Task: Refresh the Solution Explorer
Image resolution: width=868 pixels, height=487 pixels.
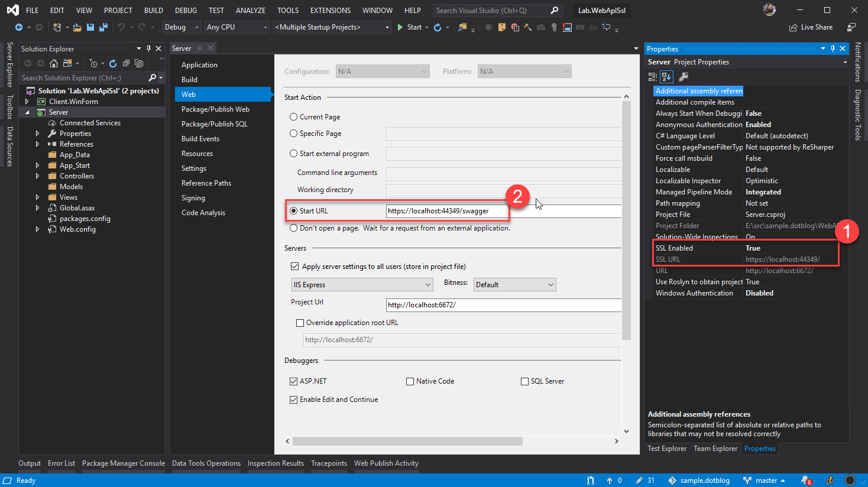Action: (114, 63)
